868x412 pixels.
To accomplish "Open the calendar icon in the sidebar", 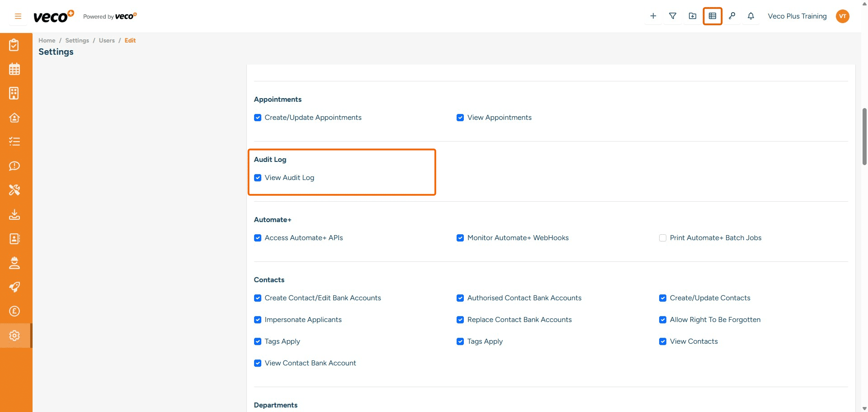I will pos(14,69).
